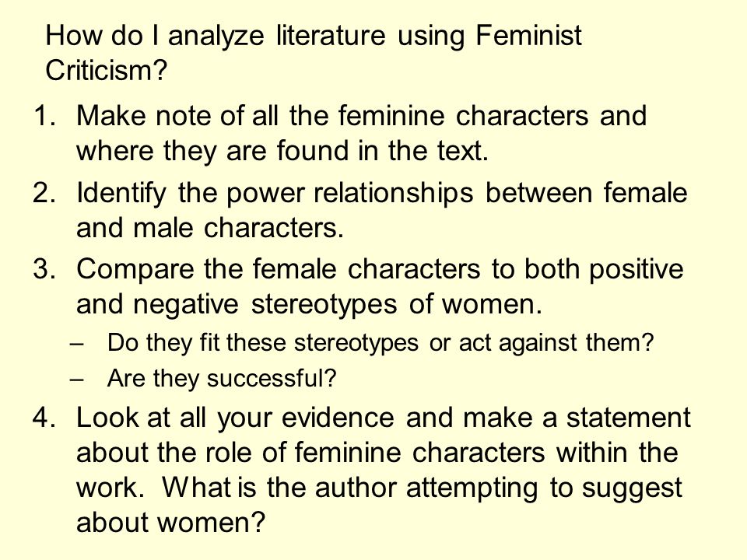747x560 pixels.
Task: Click 'and negative stereotypes of women.' line
Action: click(309, 304)
